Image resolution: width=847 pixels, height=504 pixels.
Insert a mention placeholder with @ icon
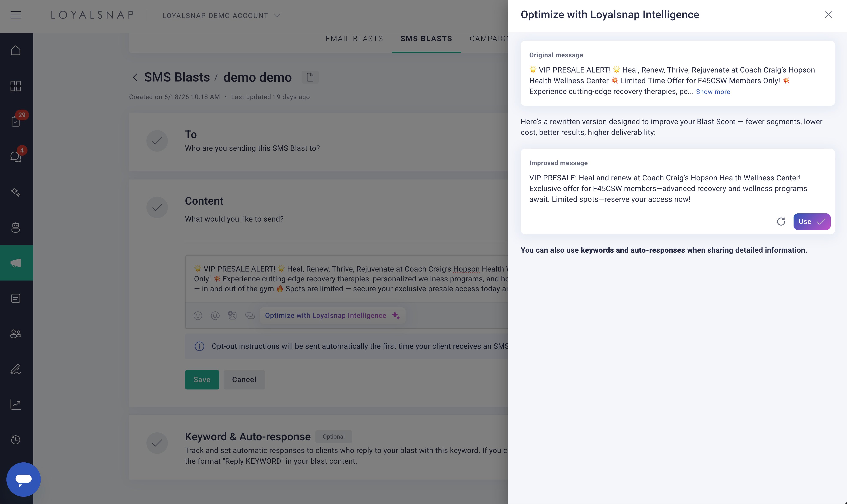(215, 316)
